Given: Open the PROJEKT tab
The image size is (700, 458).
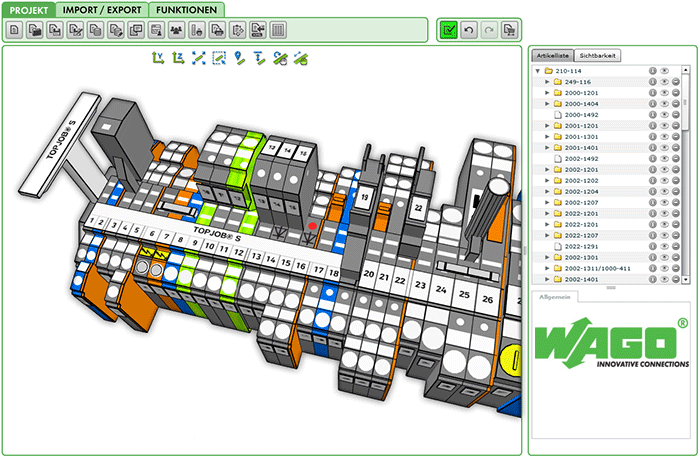Looking at the screenshot, I should point(29,10).
